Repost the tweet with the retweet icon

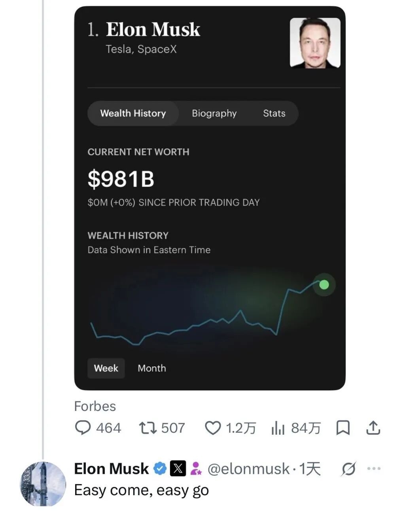pos(148,428)
